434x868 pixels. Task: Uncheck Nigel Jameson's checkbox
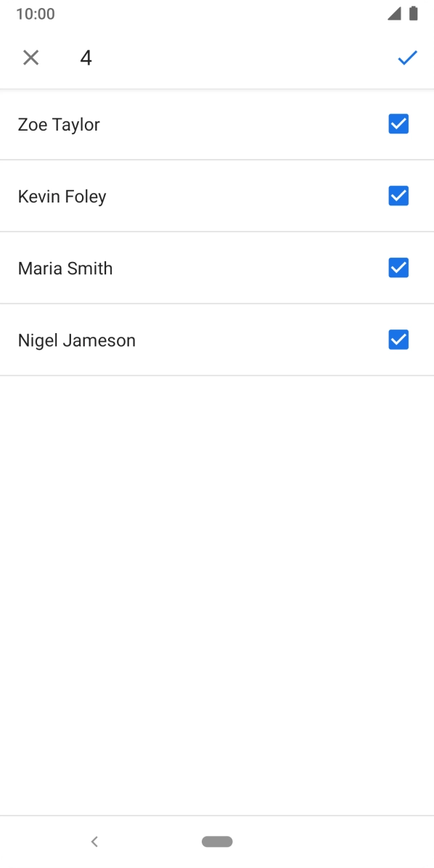[398, 340]
